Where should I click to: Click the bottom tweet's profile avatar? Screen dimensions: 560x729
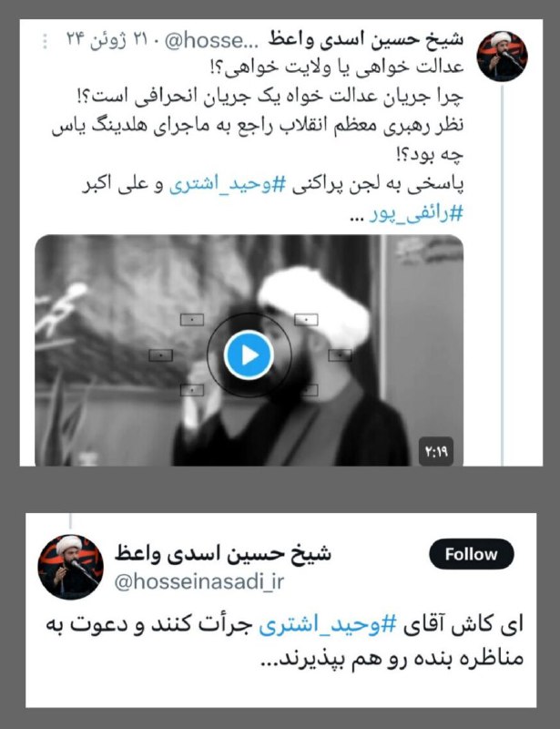tap(71, 567)
